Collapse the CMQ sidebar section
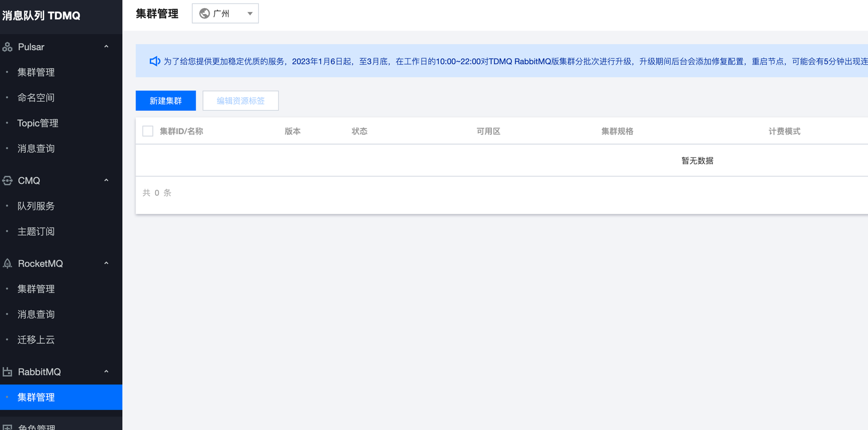This screenshot has width=868, height=430. [x=106, y=181]
